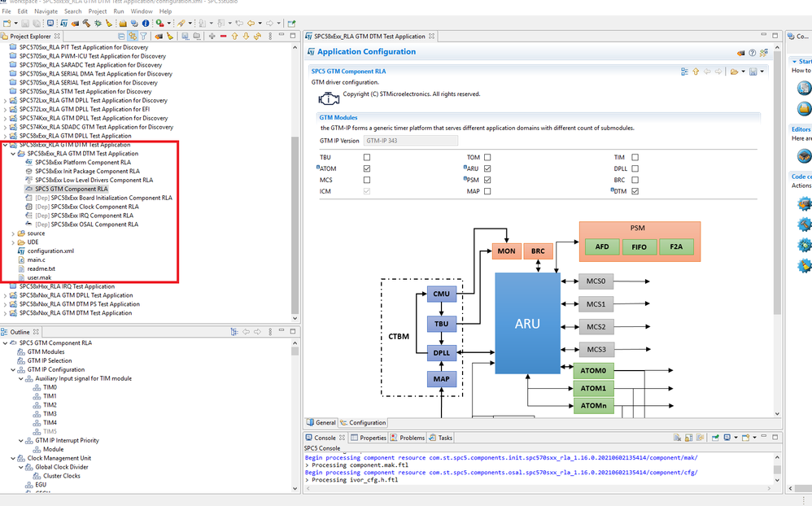Click the help question mark in Application Configuration
This screenshot has width=812, height=506.
[x=752, y=53]
